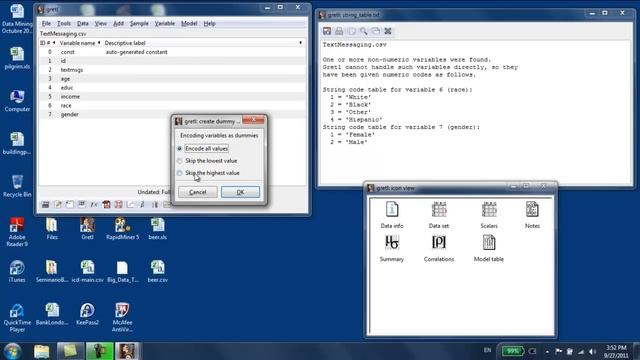Select the Adobe Reader 9 desktop shortcut
Viewport: 640px width, 360px height.
coord(17,232)
